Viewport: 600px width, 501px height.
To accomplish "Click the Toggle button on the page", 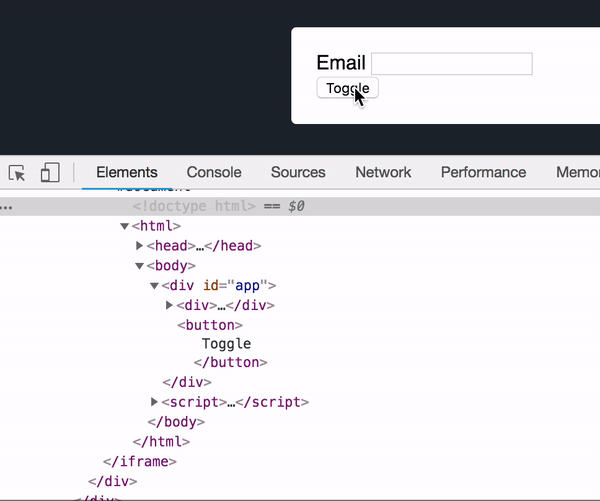I will point(347,88).
